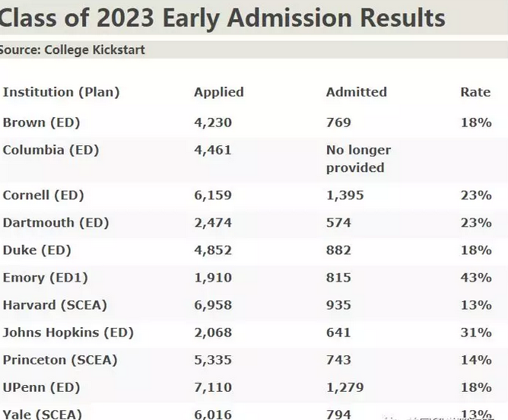Select the Brown (ED) institution cell
Viewport: 508px width, 420px height.
(41, 123)
